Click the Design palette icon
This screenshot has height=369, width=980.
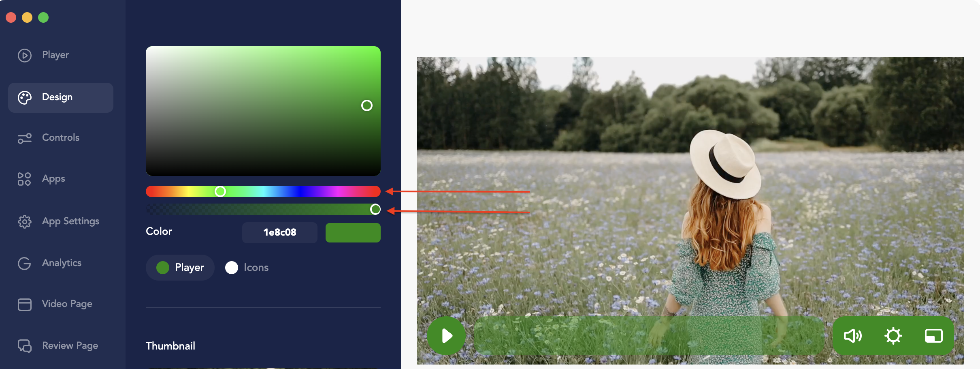[25, 98]
